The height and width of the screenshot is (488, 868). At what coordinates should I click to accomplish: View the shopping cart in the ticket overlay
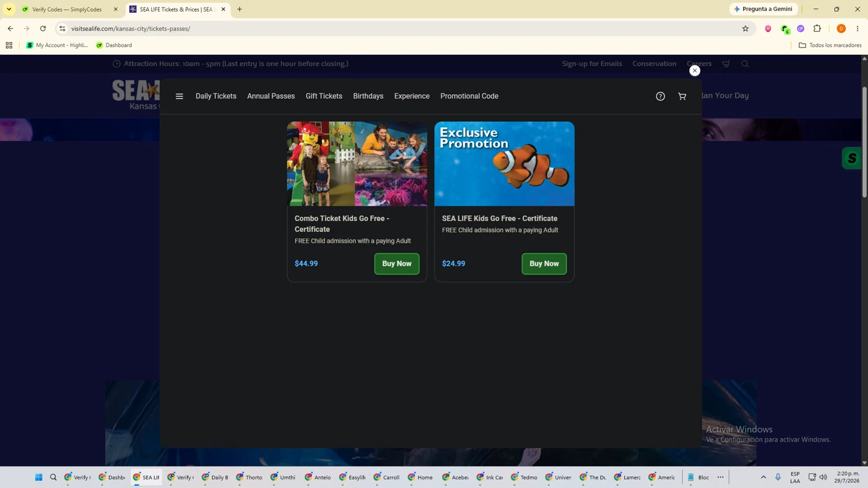pyautogui.click(x=682, y=97)
